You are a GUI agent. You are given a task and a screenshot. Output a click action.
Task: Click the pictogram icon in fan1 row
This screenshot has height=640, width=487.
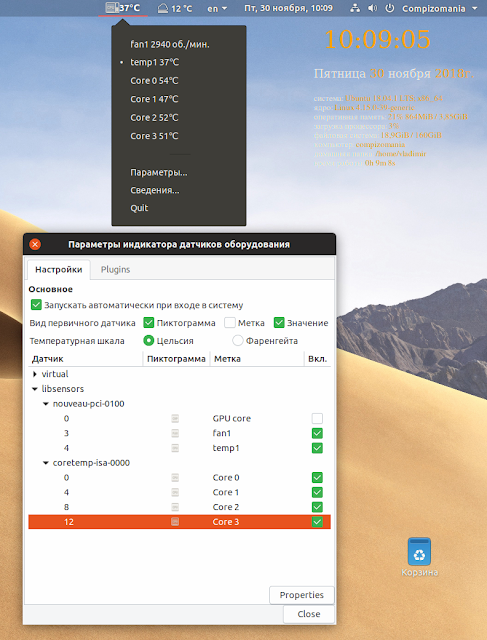[x=175, y=433]
